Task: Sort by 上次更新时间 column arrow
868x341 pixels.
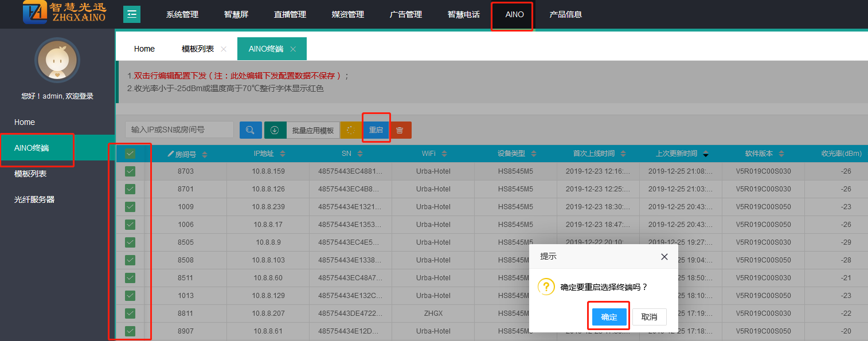Action: pyautogui.click(x=705, y=154)
